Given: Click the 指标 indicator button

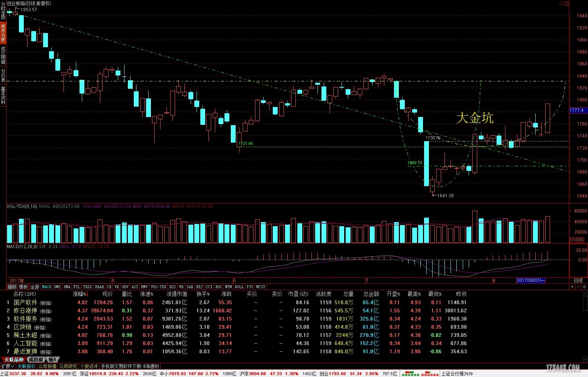Looking at the screenshot, I should click(12, 287).
